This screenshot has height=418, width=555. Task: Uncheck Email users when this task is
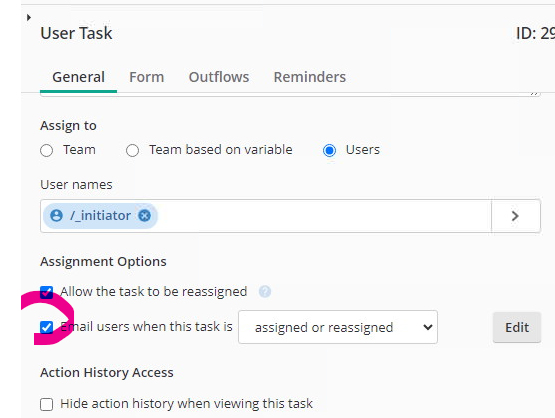click(x=46, y=327)
